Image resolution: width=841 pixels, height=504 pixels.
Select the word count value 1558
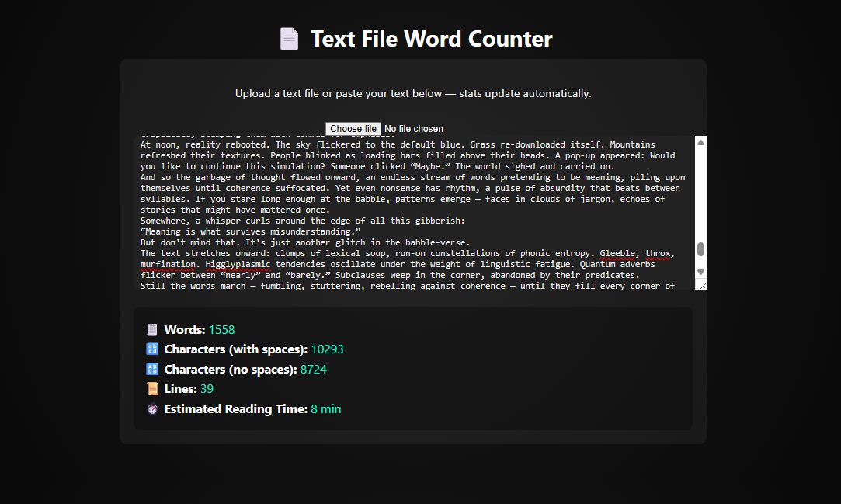(x=222, y=329)
